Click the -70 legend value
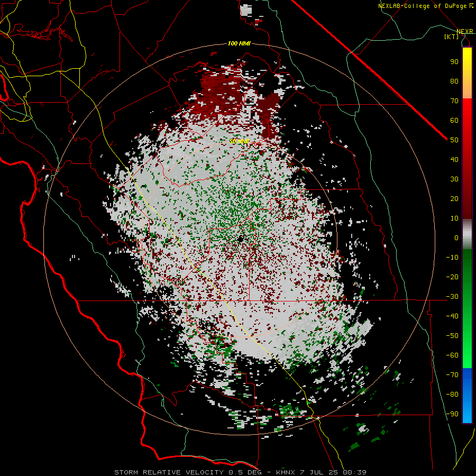Screen dimensions: 476x476 point(452,374)
